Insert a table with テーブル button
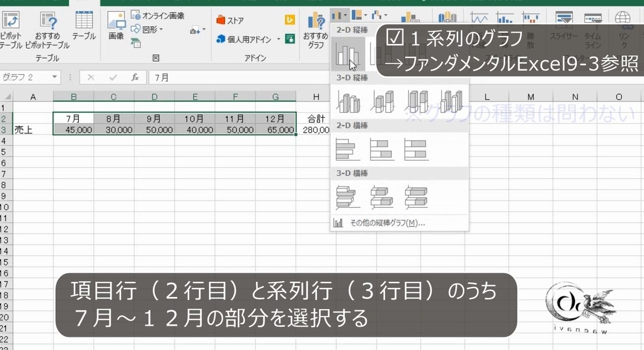The height and width of the screenshot is (350, 644). pos(84,25)
